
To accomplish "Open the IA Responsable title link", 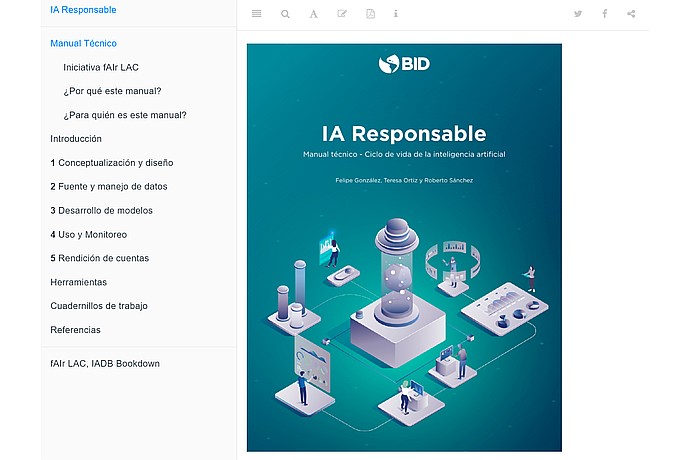I will coord(83,10).
